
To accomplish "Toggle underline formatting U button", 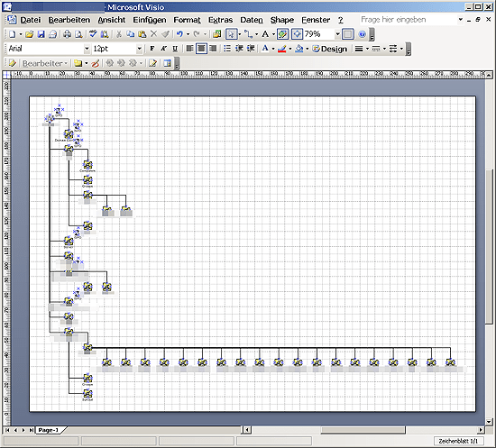I will (x=175, y=49).
